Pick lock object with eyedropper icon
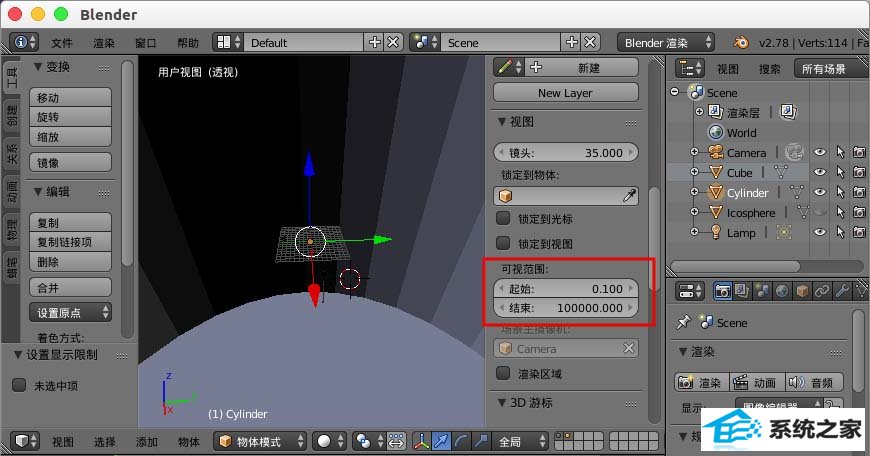This screenshot has height=456, width=870. [x=629, y=196]
